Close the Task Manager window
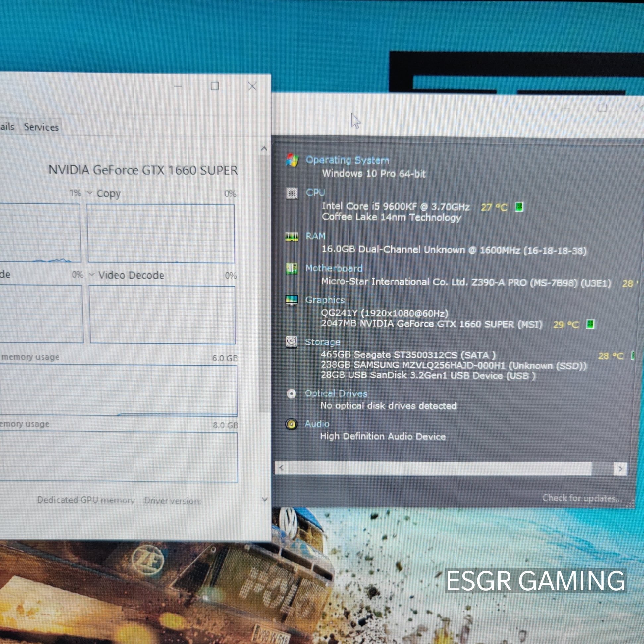 pos(252,87)
